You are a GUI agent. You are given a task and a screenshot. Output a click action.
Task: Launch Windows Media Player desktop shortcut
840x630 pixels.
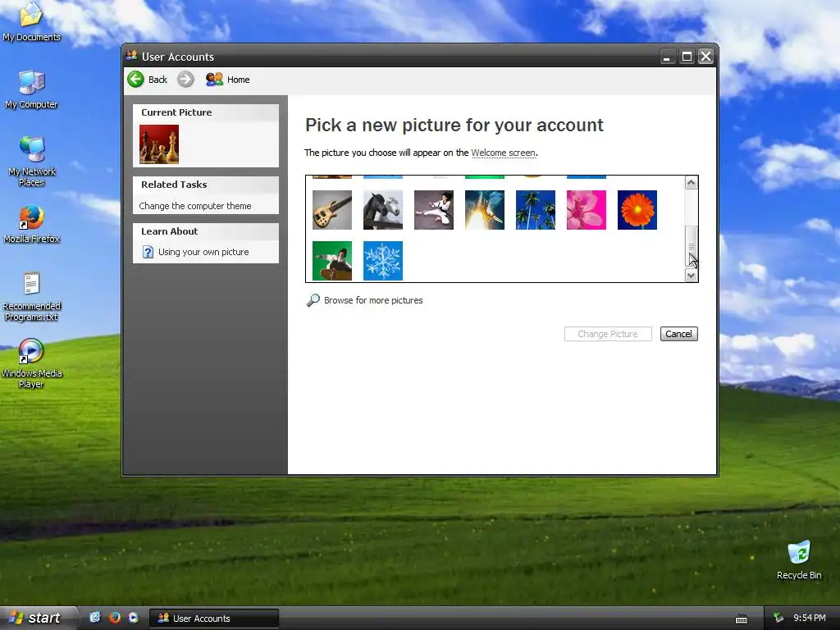(32, 363)
